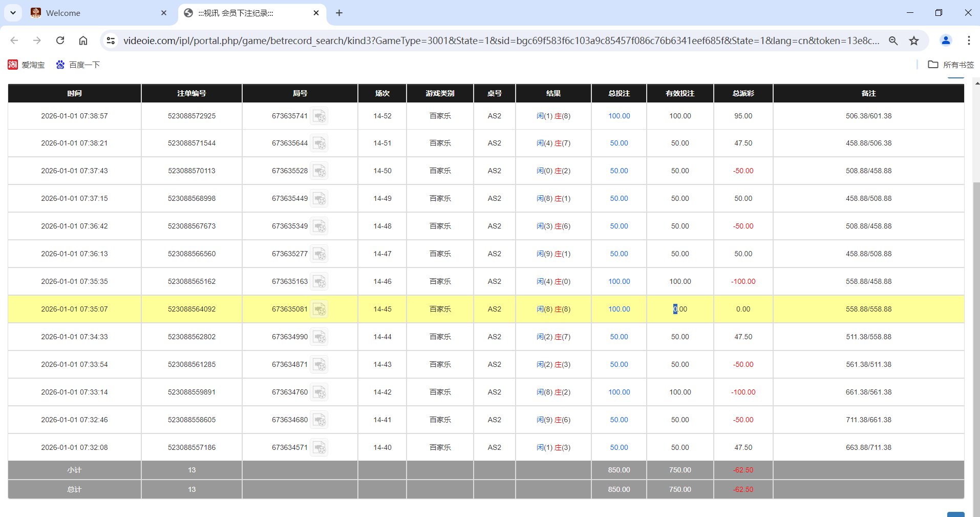Screen dimensions: 980x517
Task: Reload the page with the refresh icon
Action: [60, 40]
